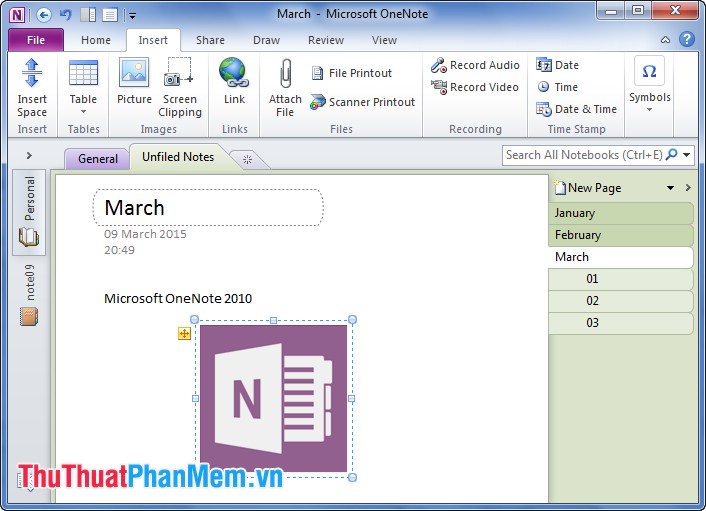This screenshot has height=511, width=706.
Task: Click the text Microsoft OneNote 2010
Action: pyautogui.click(x=178, y=298)
